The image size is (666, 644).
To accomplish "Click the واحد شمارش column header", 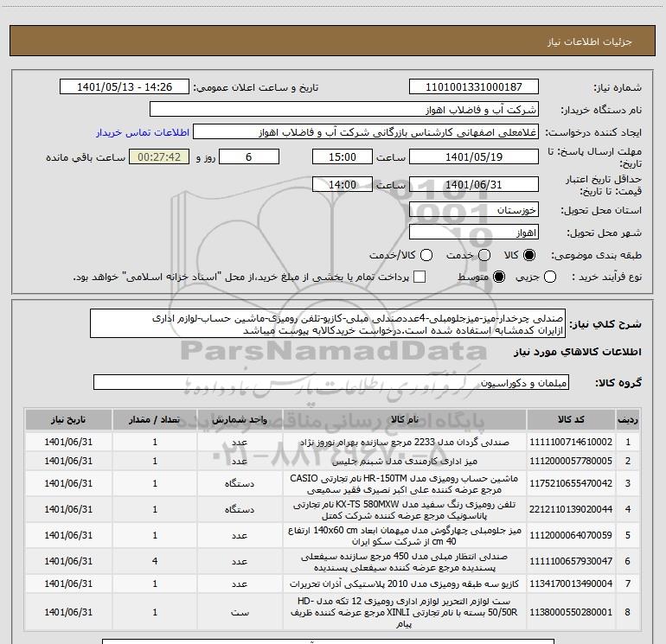I will click(240, 419).
